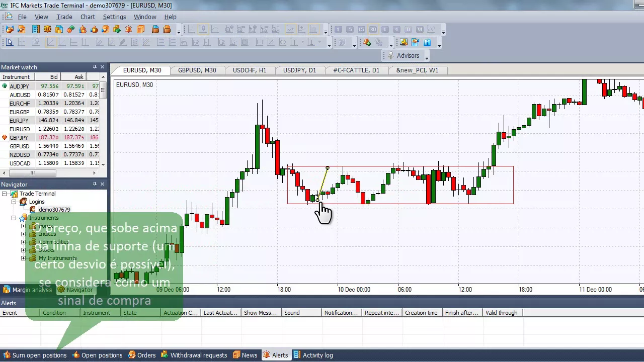Click the gold coins stack toolbar icon
The image size is (644, 362).
[x=59, y=30]
